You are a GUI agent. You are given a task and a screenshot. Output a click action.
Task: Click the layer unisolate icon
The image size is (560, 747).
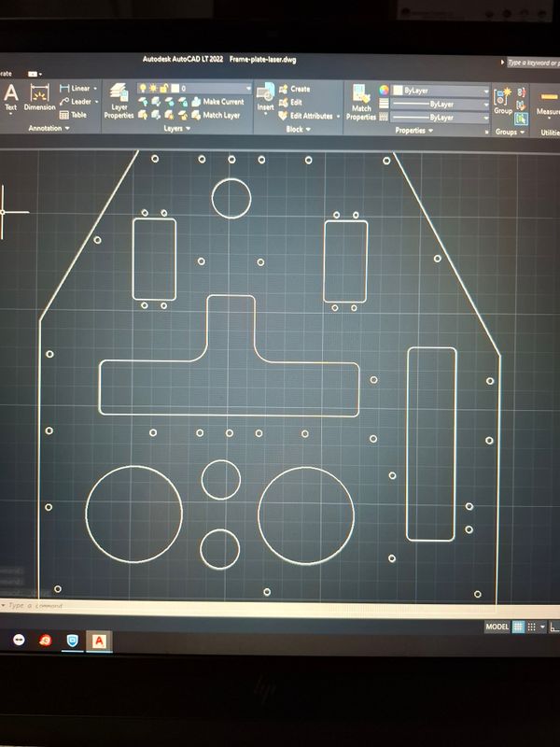click(x=156, y=115)
